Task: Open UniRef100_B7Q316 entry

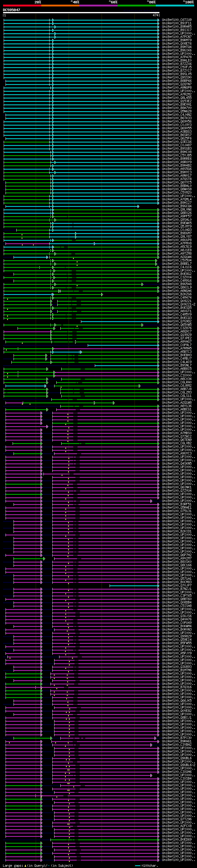Action: pos(177,687)
